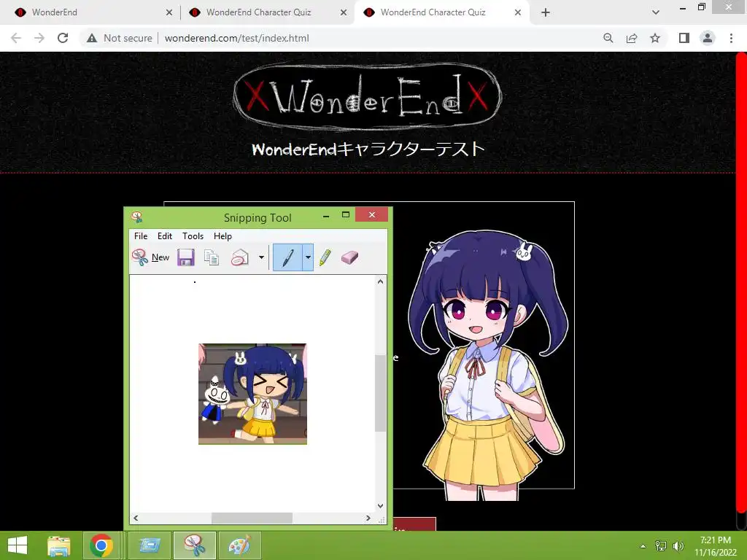Open the Help menu in Snipping Tool
This screenshot has width=747, height=560.
222,236
